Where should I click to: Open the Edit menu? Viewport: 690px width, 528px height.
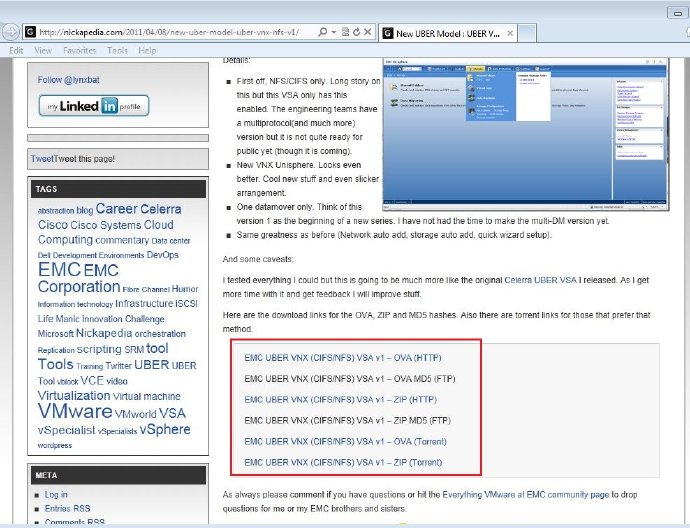click(x=16, y=51)
